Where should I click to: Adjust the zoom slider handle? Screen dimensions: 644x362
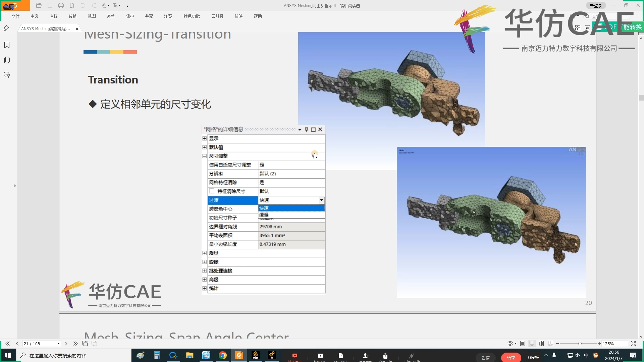click(x=580, y=344)
